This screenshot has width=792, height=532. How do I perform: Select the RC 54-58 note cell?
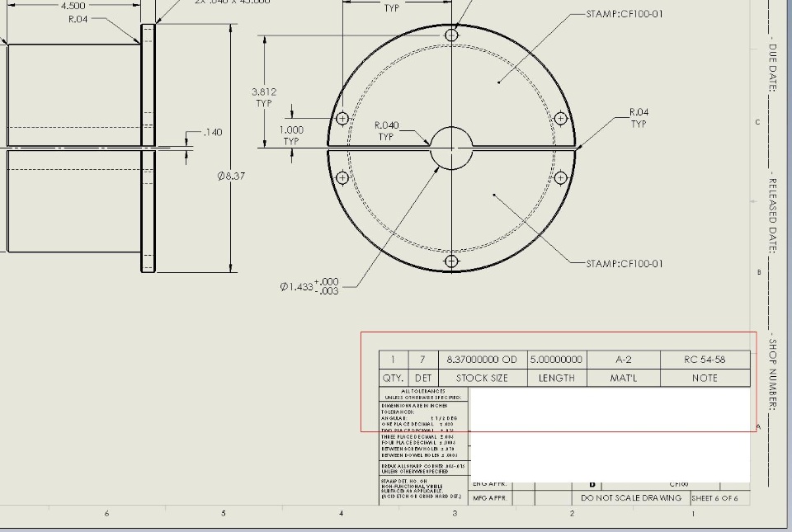705,360
